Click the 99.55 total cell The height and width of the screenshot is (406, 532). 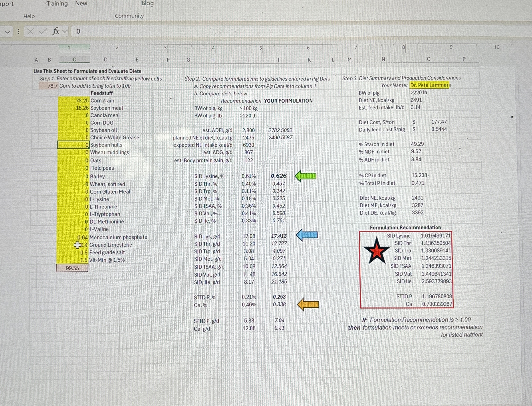72,268
